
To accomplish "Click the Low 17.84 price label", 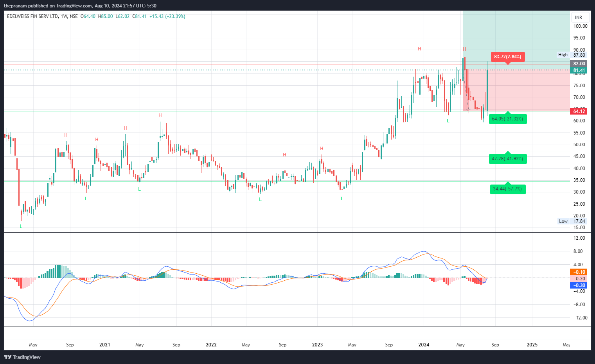I will [572, 221].
